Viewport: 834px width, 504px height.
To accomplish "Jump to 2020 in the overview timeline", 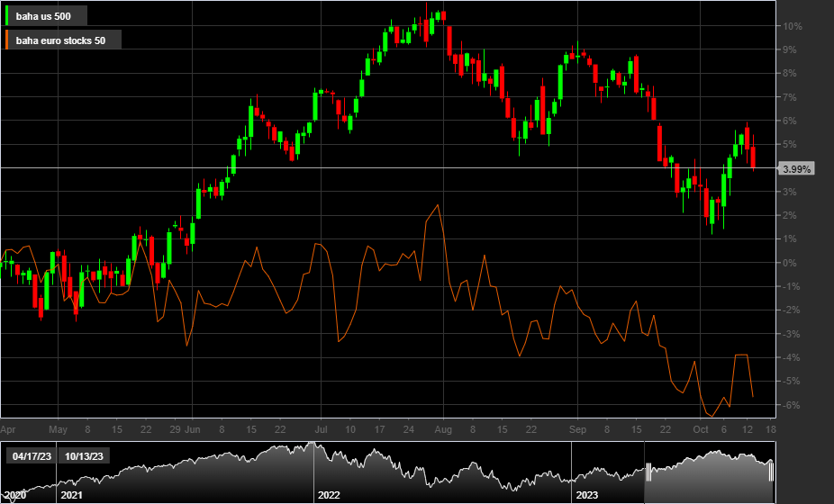I will pos(15,495).
